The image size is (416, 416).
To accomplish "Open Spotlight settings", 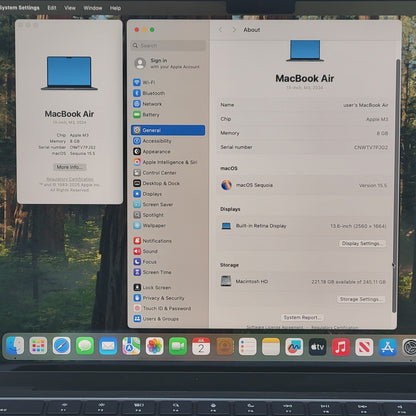I will [148, 215].
